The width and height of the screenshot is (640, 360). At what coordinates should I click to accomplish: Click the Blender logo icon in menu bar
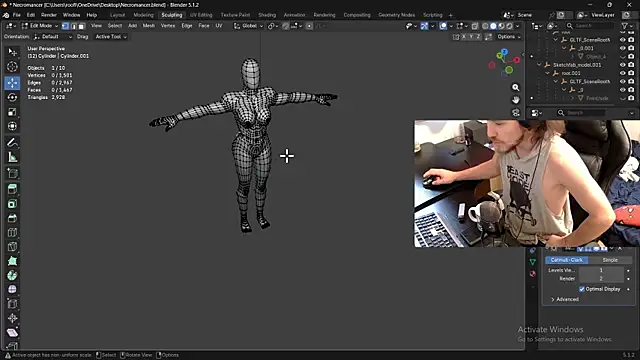point(6,15)
